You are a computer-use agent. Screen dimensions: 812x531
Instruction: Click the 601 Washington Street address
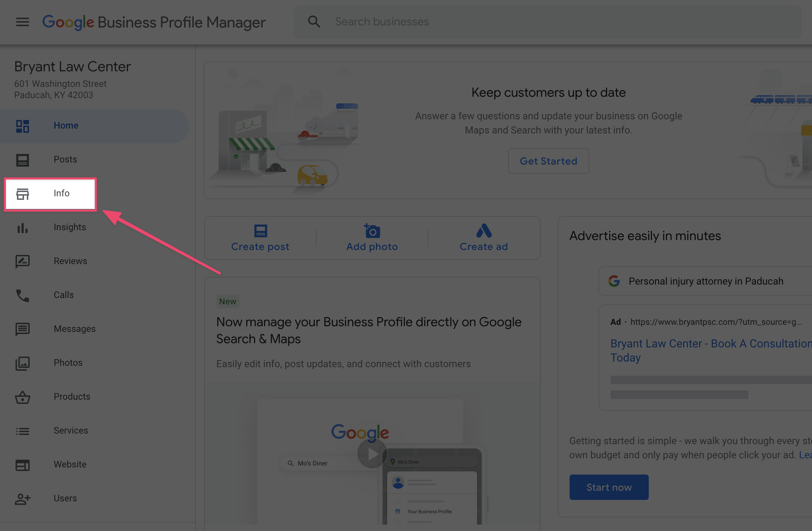(x=60, y=89)
